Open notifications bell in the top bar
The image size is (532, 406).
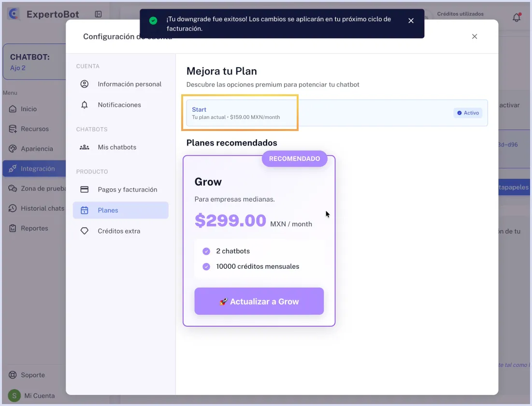(517, 17)
